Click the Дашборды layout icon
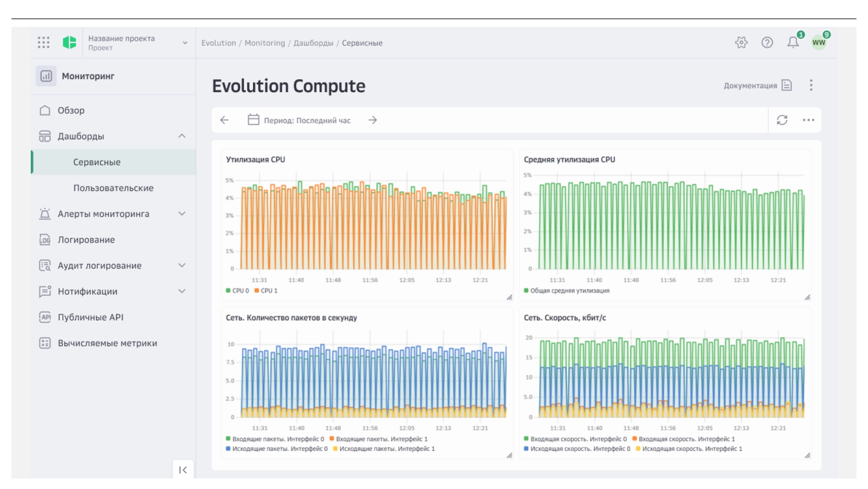 coord(45,136)
